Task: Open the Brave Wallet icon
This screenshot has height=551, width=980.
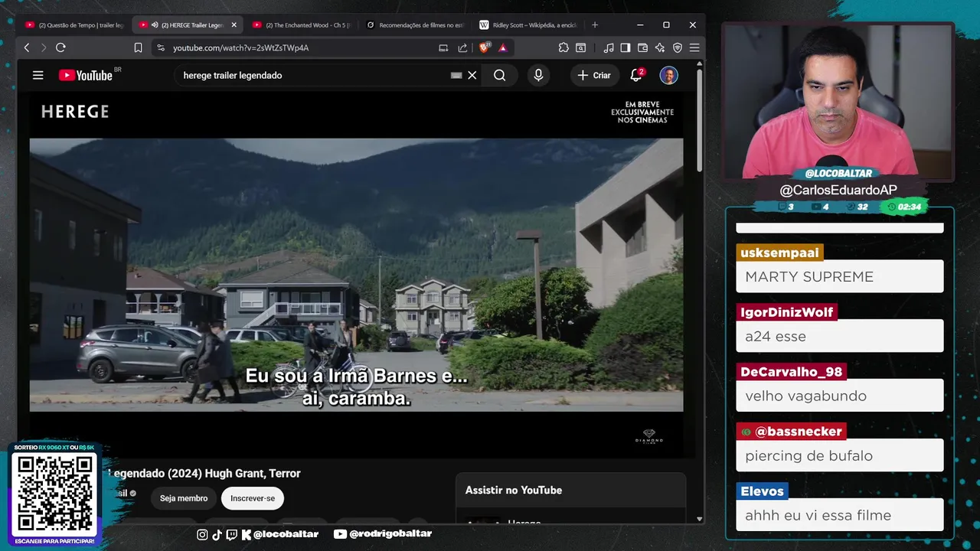Action: click(x=642, y=47)
